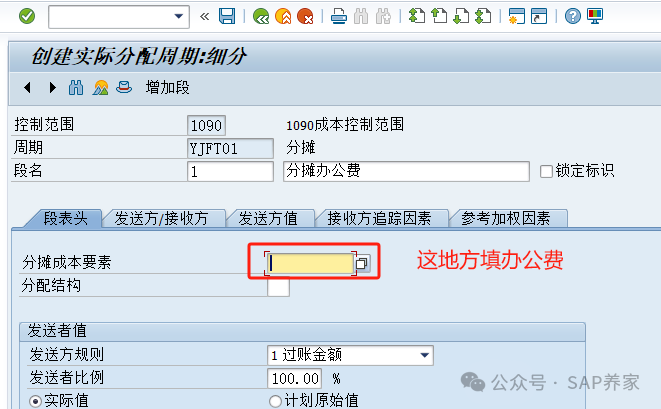Click the Save diskette icon
The image size is (661, 409).
227,16
